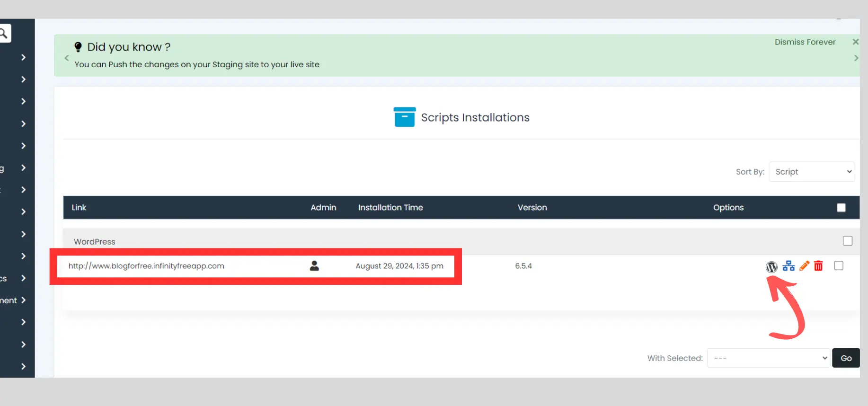This screenshot has height=406, width=868.
Task: Click the Scripts Installations heading
Action: click(x=475, y=117)
